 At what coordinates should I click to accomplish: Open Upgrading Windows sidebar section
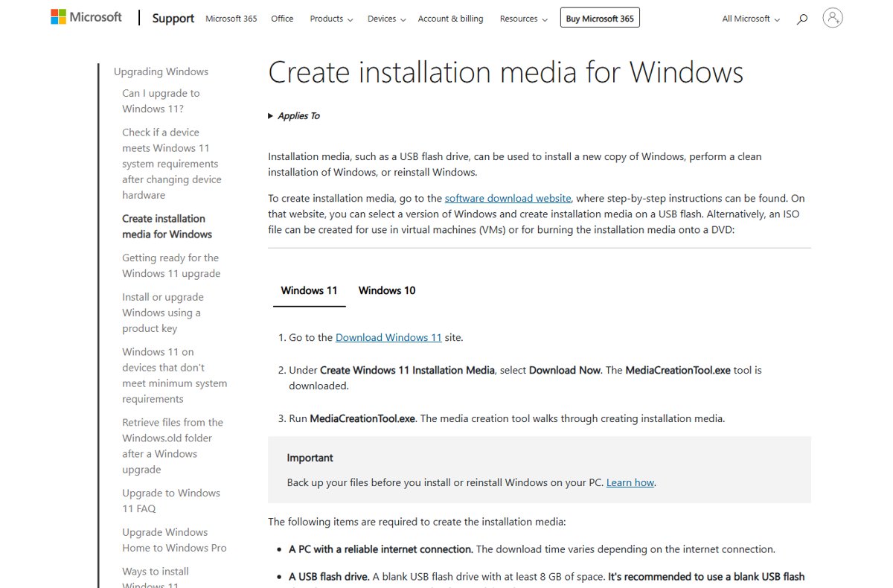point(161,71)
